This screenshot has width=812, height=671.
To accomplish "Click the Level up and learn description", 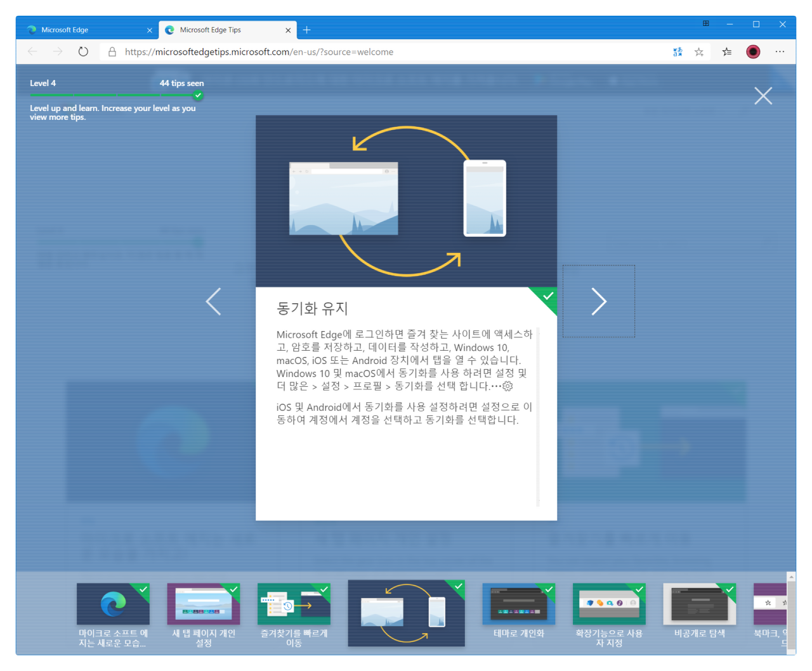I will 113,112.
